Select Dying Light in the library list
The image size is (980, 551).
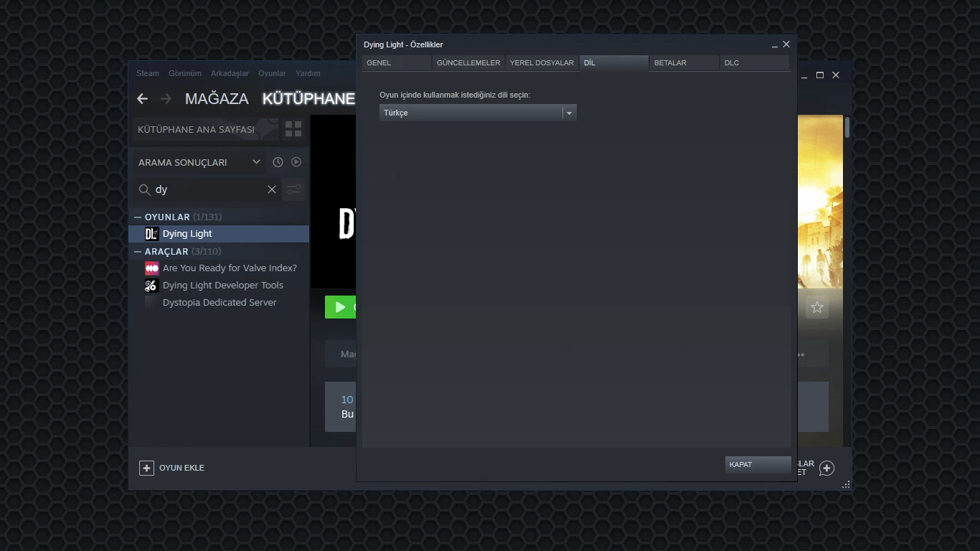[x=219, y=234]
